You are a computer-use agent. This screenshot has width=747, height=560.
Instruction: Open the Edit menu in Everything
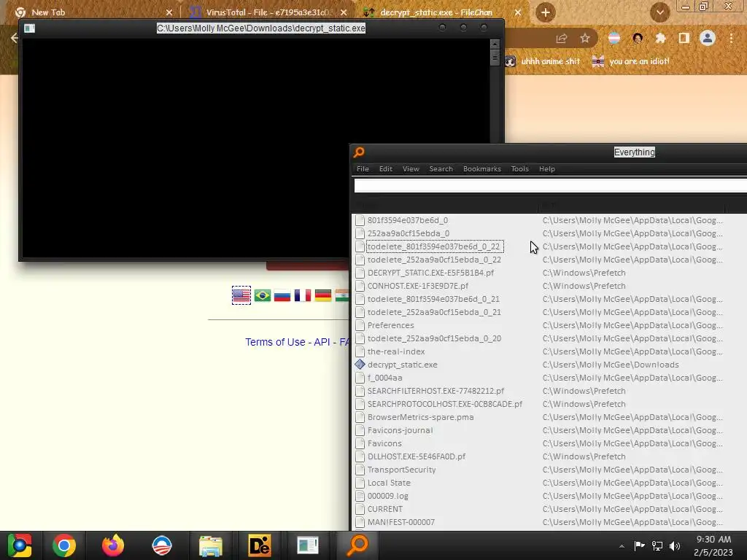(385, 169)
